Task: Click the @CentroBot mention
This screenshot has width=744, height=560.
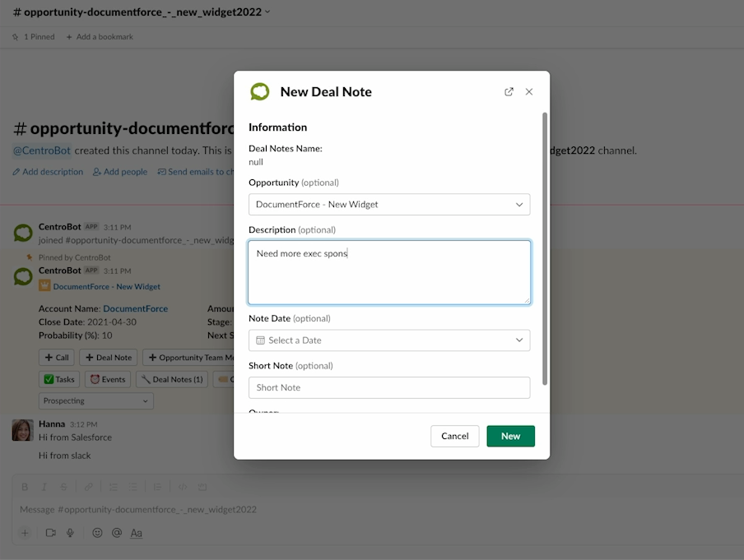Action: (x=42, y=150)
